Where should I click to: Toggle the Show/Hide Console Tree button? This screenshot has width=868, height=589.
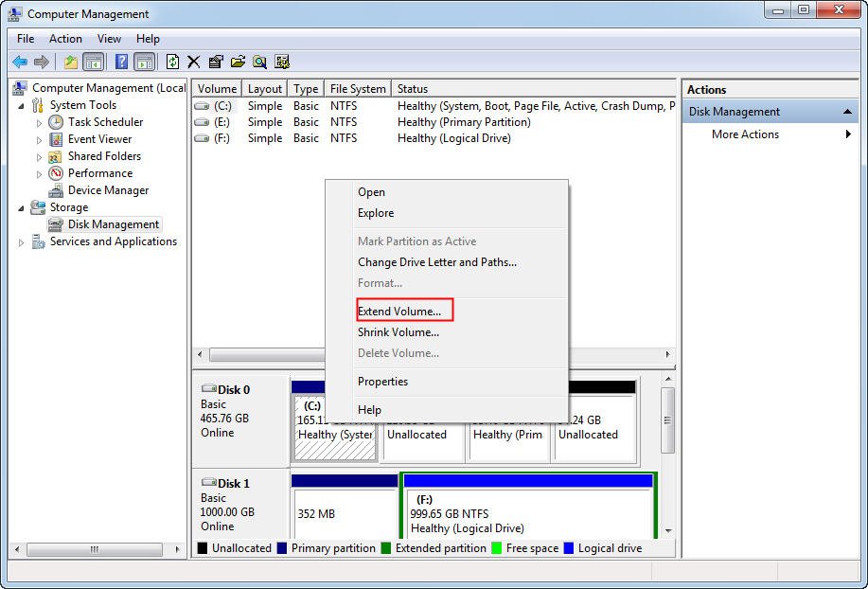[94, 61]
